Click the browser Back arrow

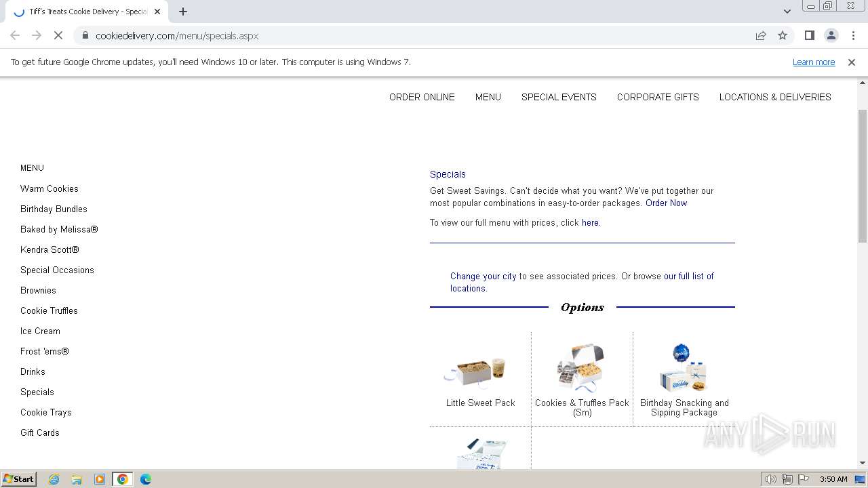pos(15,36)
